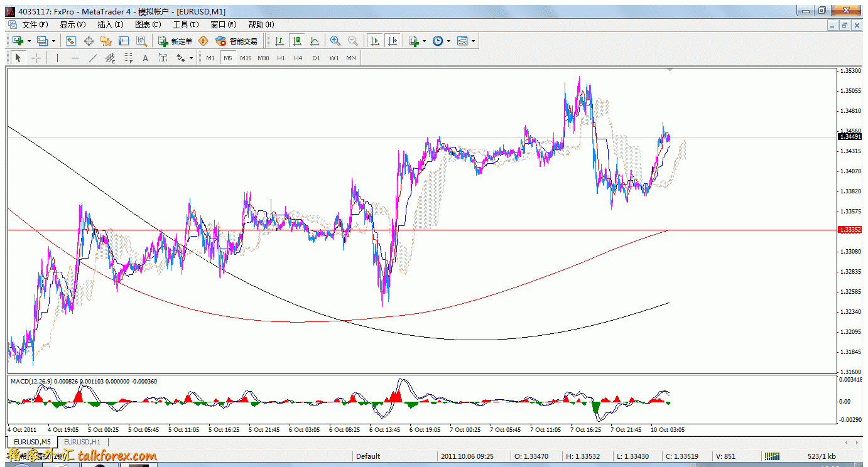Expand the Periods dropdown arrow
868x467 pixels.
click(x=449, y=41)
